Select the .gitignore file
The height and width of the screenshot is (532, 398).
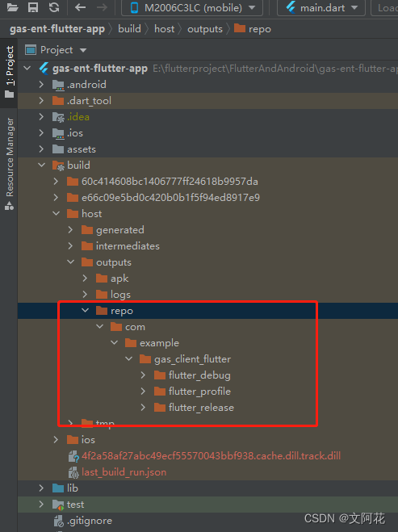(90, 521)
